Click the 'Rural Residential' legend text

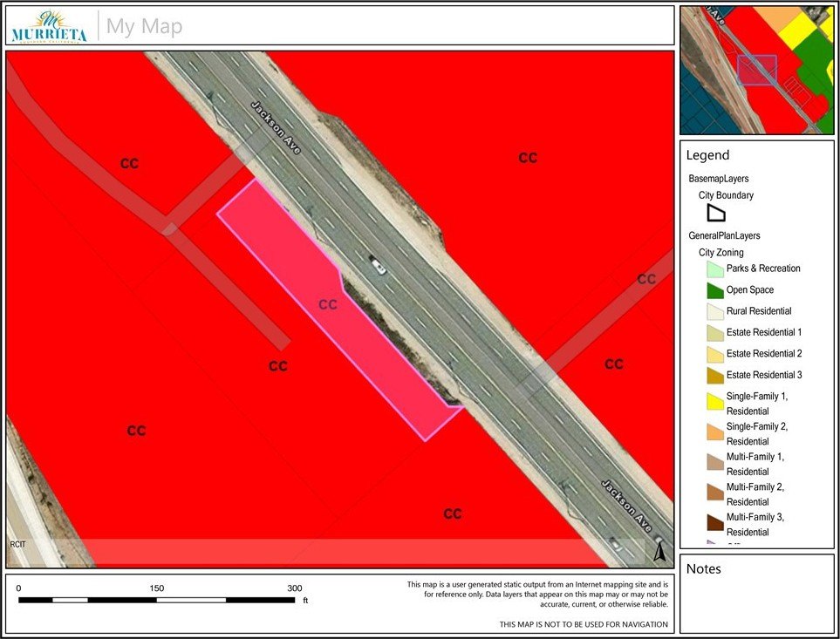click(x=759, y=311)
